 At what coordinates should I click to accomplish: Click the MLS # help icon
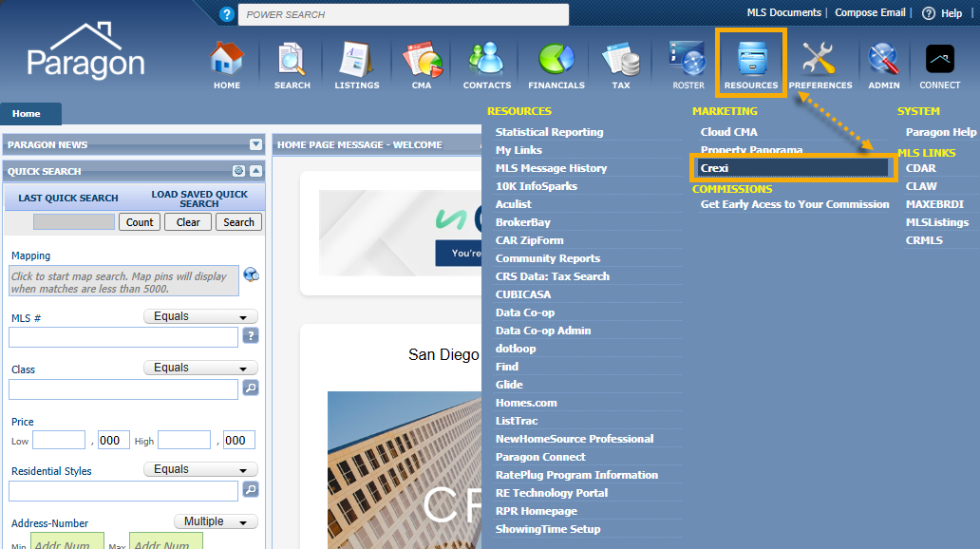click(251, 336)
